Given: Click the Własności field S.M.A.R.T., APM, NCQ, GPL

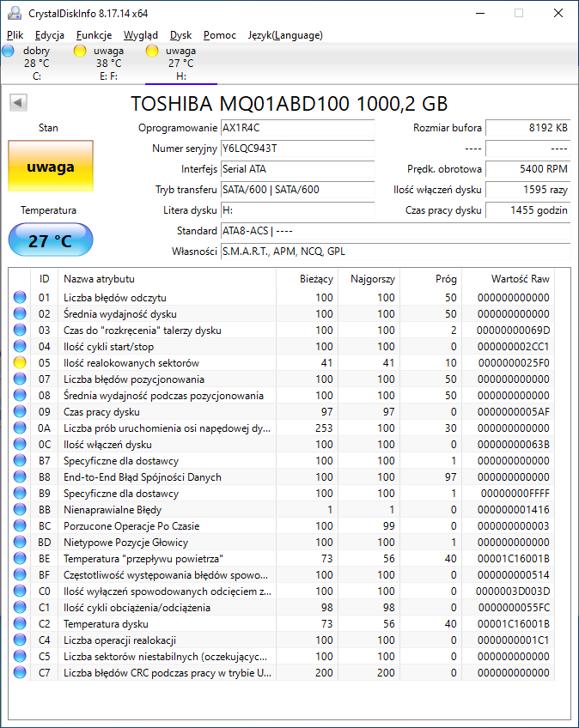Looking at the screenshot, I should (395, 252).
